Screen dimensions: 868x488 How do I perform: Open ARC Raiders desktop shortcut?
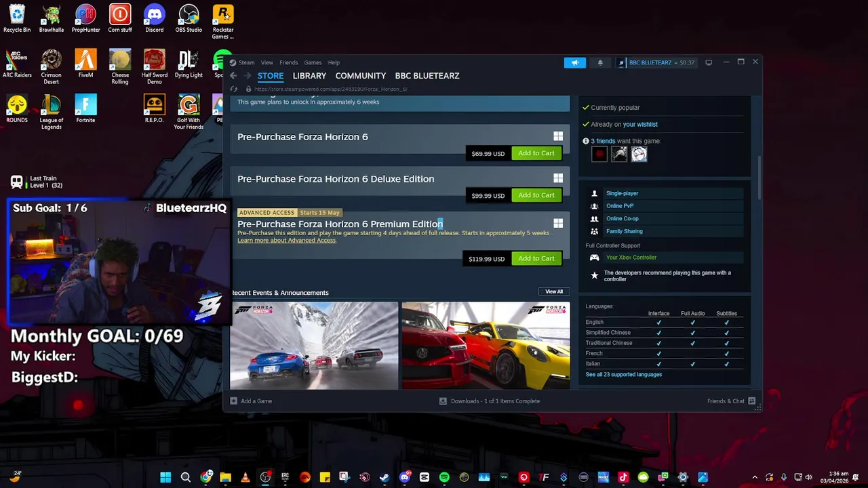[17, 64]
